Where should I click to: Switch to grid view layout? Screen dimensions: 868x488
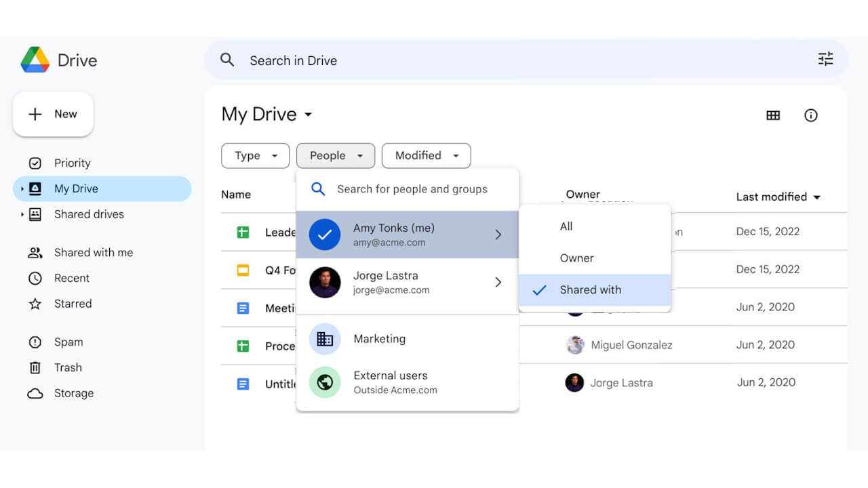point(773,115)
